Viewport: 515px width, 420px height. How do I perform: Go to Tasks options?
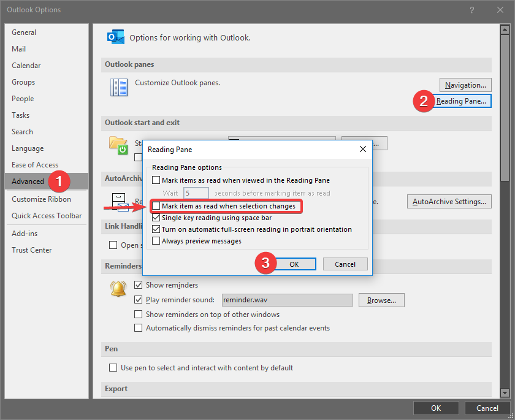point(47,115)
